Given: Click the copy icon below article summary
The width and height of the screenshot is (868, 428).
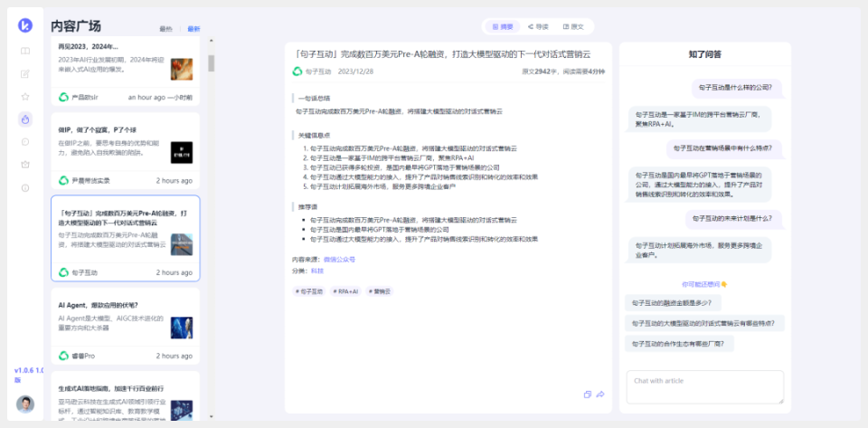Looking at the screenshot, I should pos(588,395).
